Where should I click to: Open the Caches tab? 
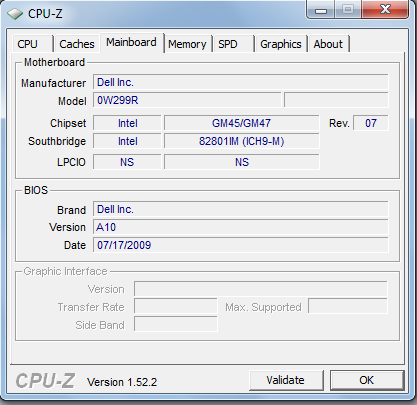point(77,44)
